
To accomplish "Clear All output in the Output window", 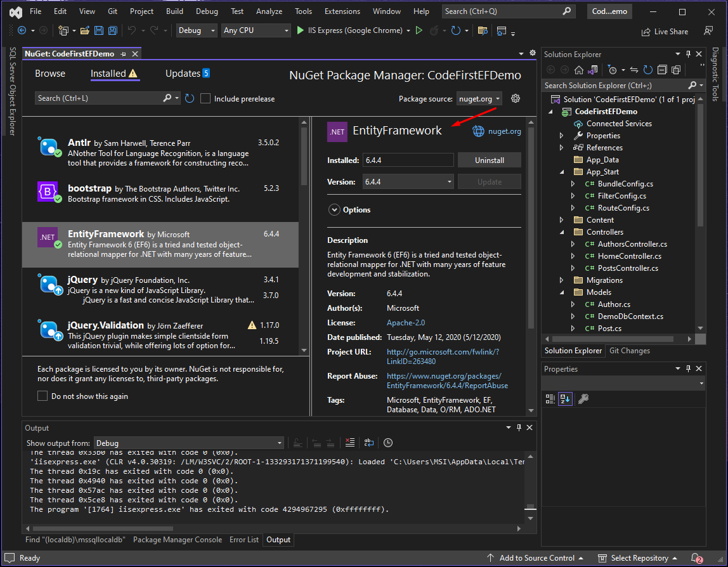I will (349, 443).
